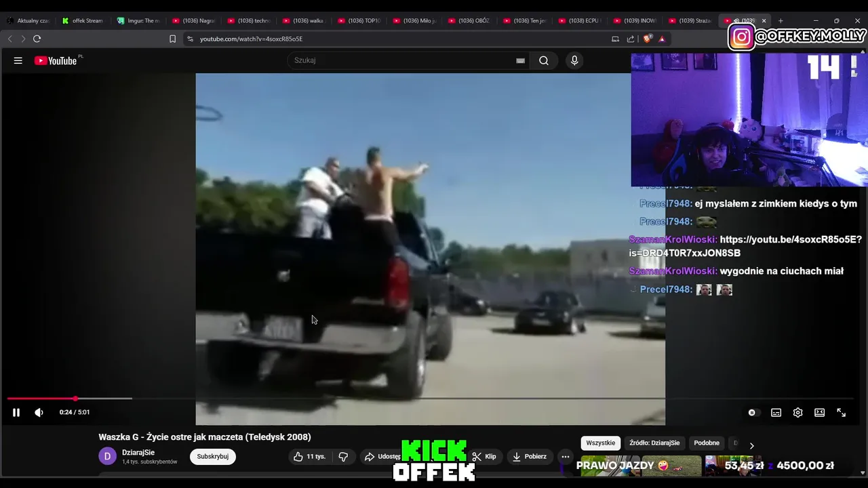Screen dimensions: 868x488
Task: Open Brave Rewards triangle icon
Action: tap(662, 39)
